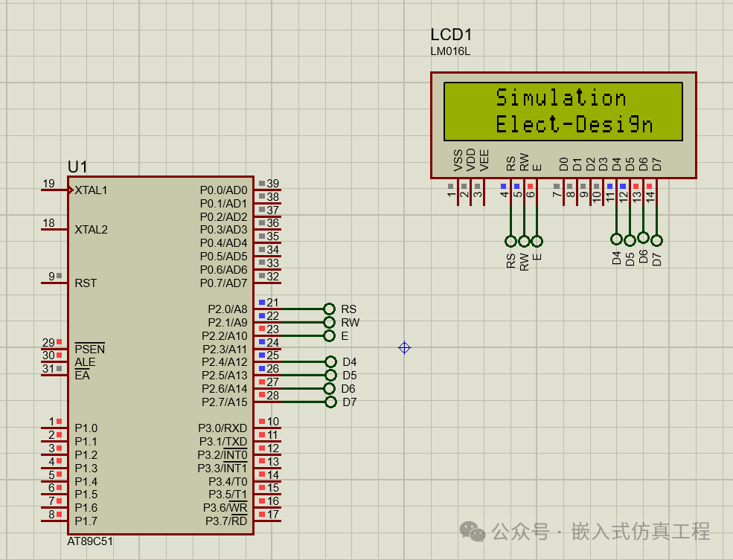Select the RS terminal circle at P2.0/A8
The height and width of the screenshot is (560, 733).
tap(329, 309)
